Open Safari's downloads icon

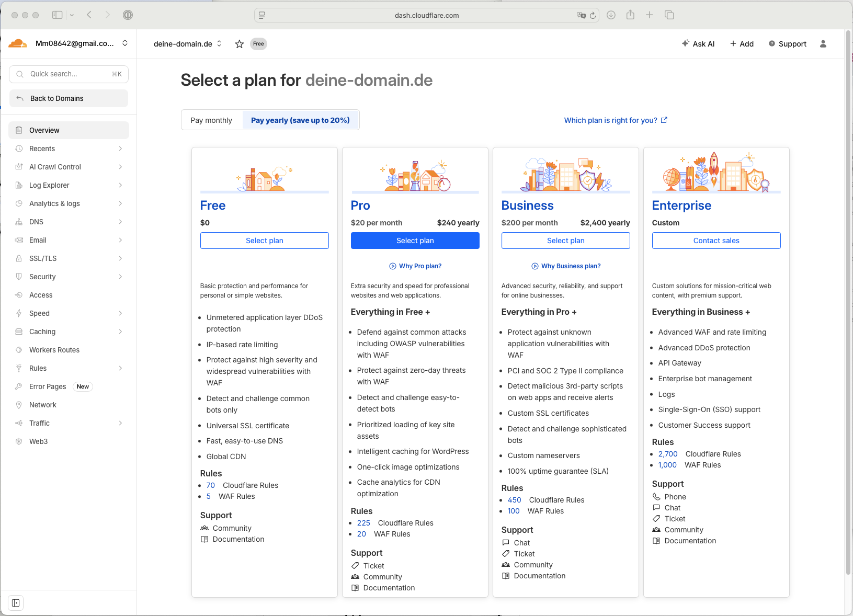click(x=610, y=15)
